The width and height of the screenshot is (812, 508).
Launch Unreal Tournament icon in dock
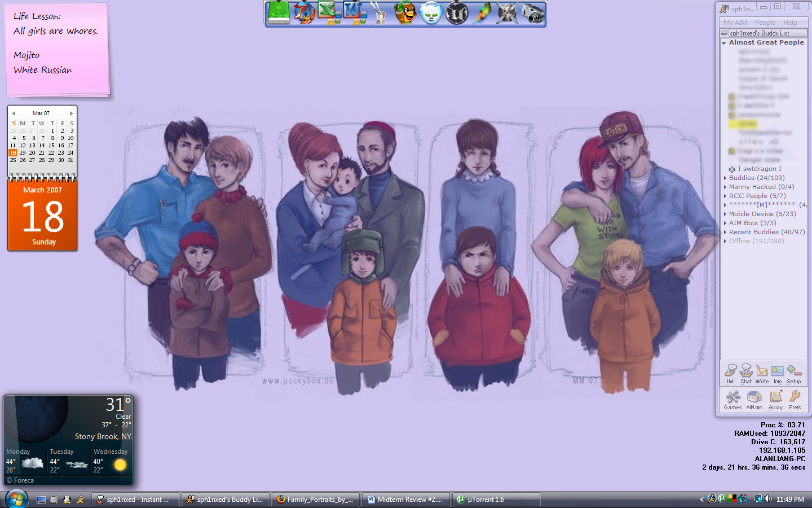pyautogui.click(x=457, y=12)
